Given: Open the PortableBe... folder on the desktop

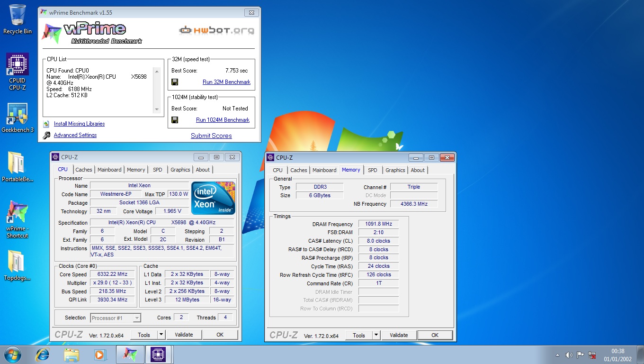Looking at the screenshot, I should (x=18, y=167).
